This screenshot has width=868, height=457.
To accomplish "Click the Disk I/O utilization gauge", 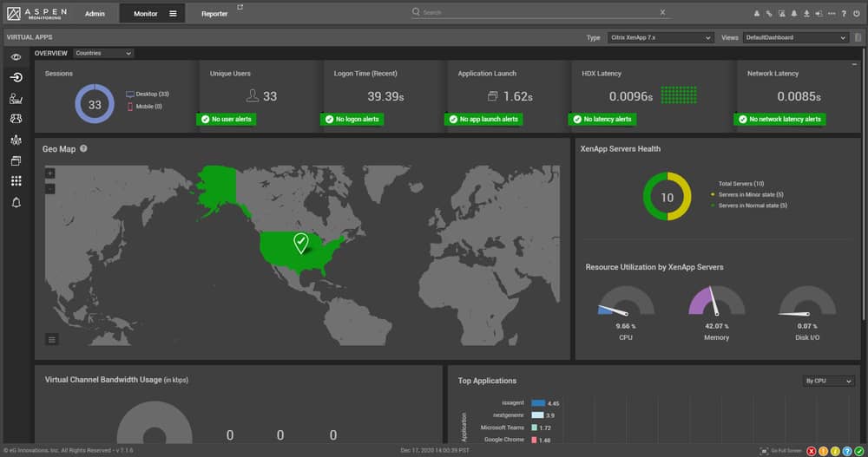I will pyautogui.click(x=807, y=301).
